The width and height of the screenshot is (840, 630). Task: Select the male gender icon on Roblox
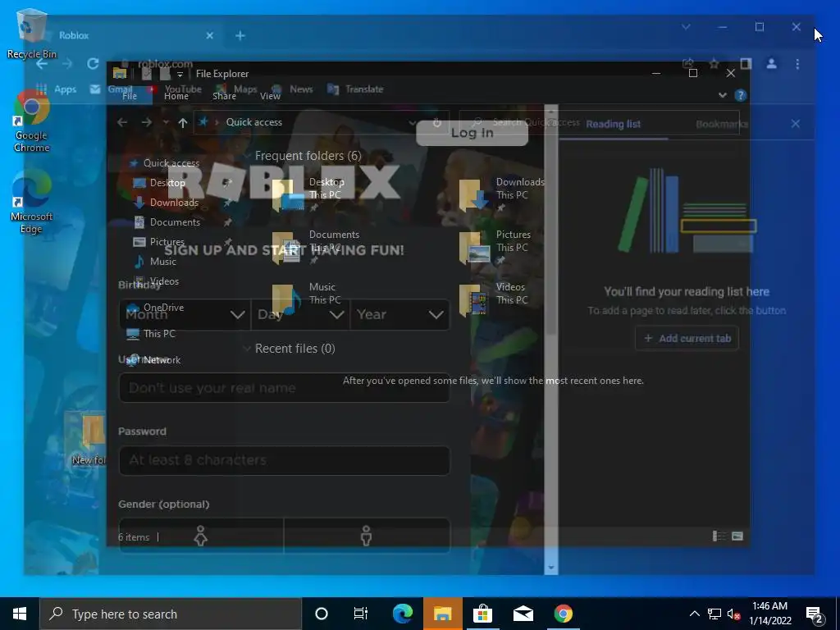[x=367, y=535]
